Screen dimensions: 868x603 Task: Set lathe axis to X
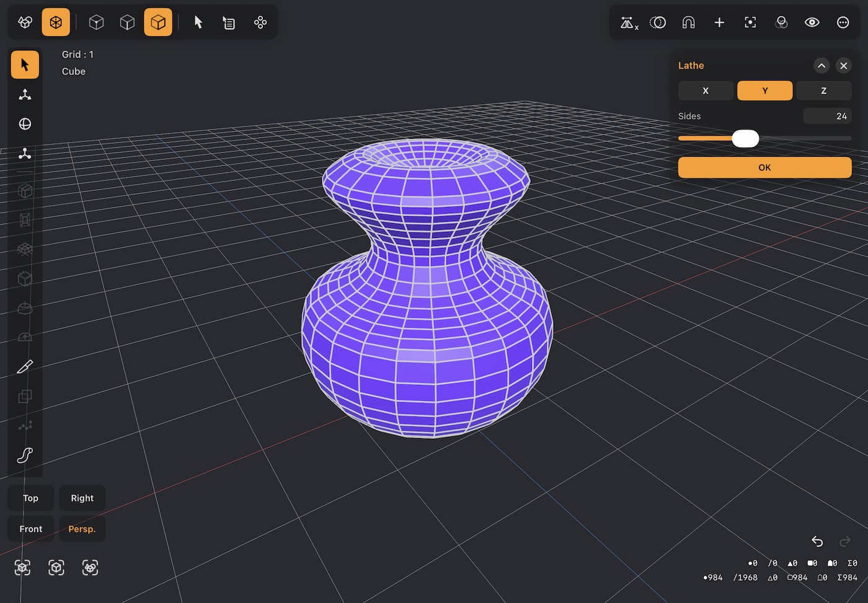pos(706,90)
